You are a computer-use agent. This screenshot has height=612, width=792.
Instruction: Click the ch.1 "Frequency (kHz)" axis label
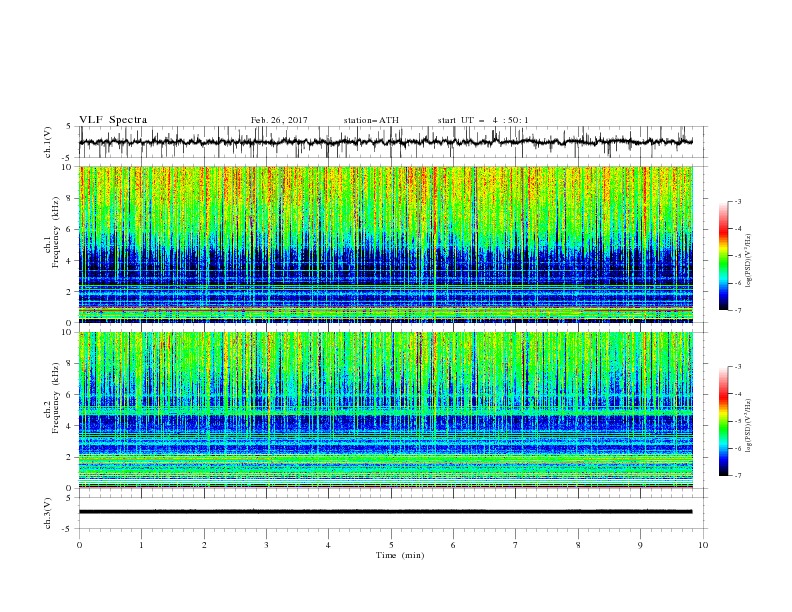click(56, 232)
